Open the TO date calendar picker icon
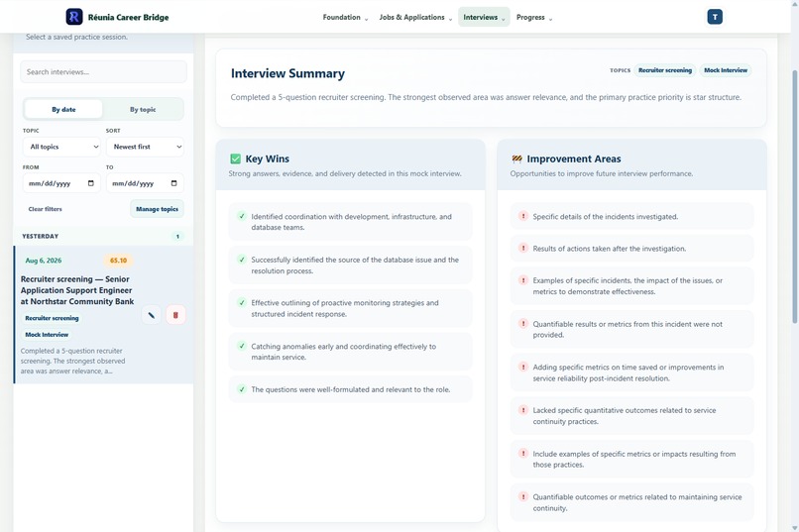The image size is (799, 532). [x=173, y=183]
